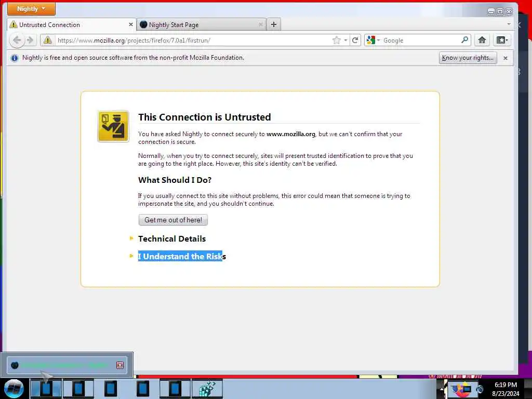Click the What Should I Do? heading
Viewport: 532px width, 399px height.
pyautogui.click(x=175, y=180)
